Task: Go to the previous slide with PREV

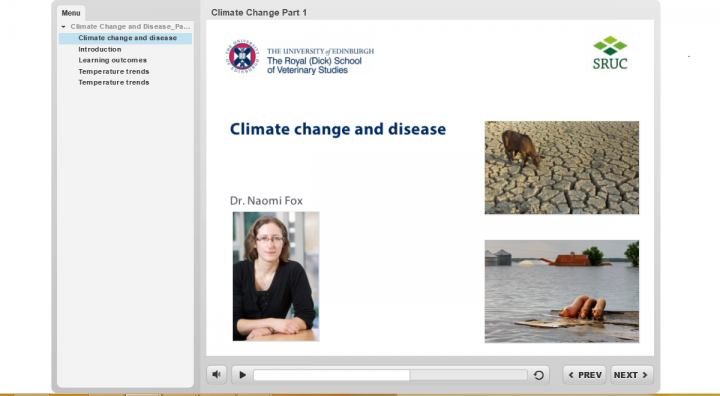Action: [x=585, y=375]
